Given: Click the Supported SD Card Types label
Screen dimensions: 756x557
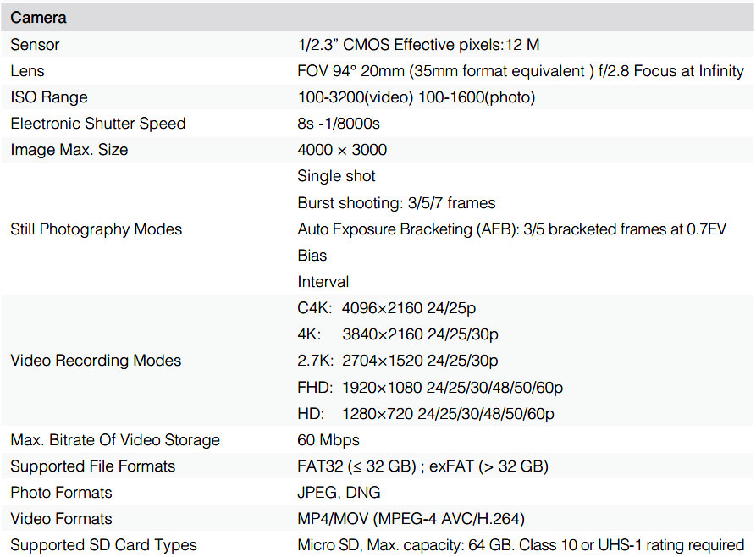Looking at the screenshot, I should [x=103, y=545].
